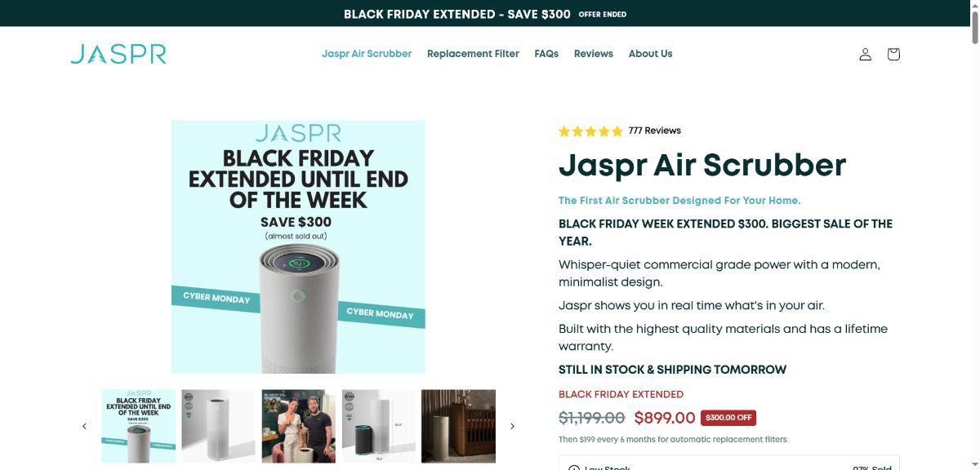This screenshot has height=470, width=980.
Task: Select the white air scrubber thumbnail
Action: click(x=218, y=426)
